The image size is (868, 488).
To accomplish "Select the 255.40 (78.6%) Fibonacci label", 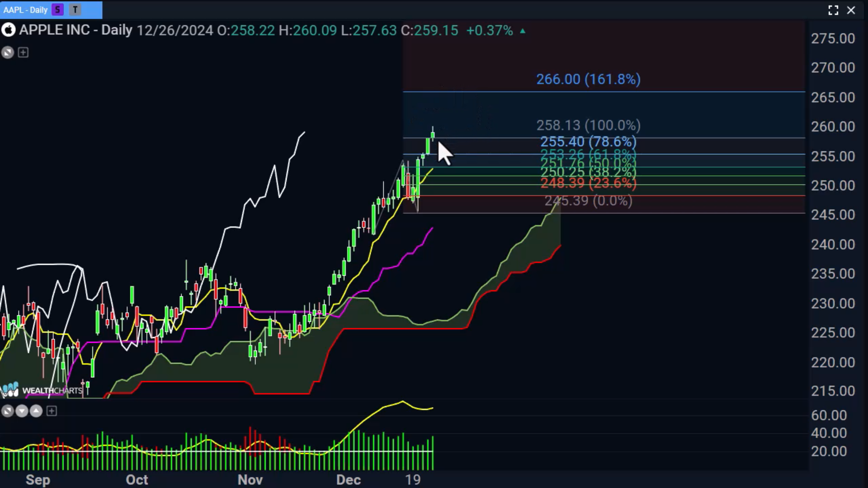I will pyautogui.click(x=588, y=141).
